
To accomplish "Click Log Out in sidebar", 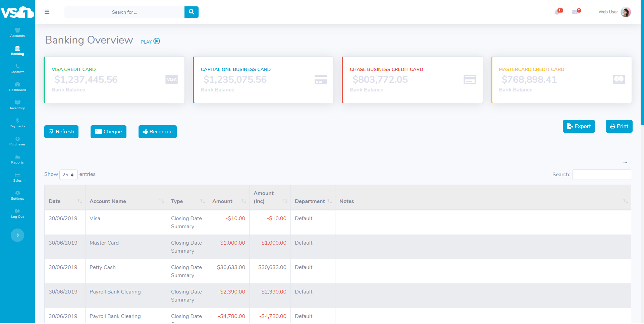I will pos(17,213).
